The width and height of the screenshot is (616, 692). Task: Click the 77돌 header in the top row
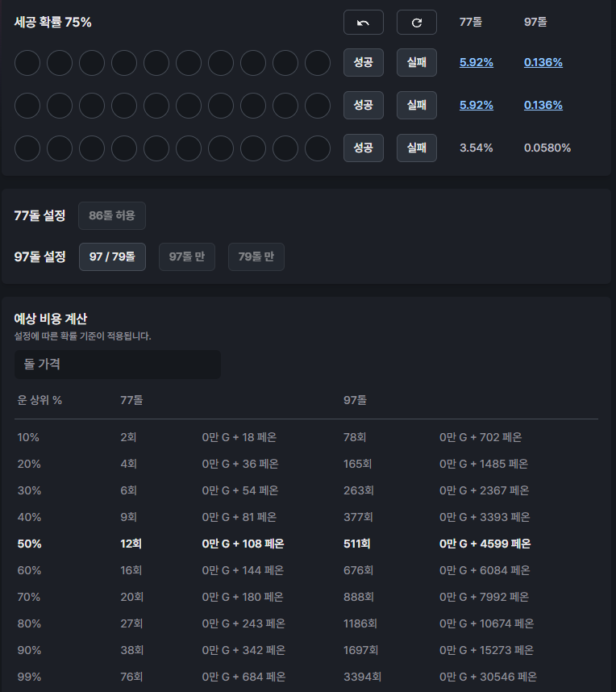(471, 22)
